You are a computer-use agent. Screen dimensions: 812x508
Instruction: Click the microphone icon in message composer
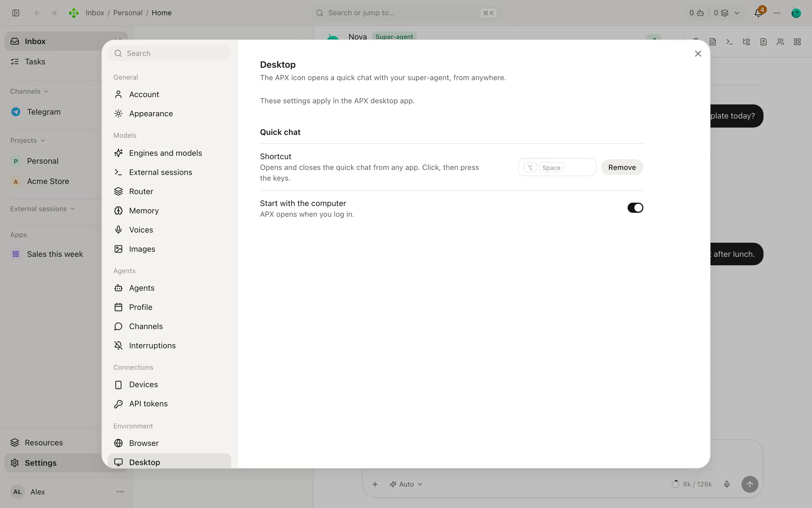point(727,484)
